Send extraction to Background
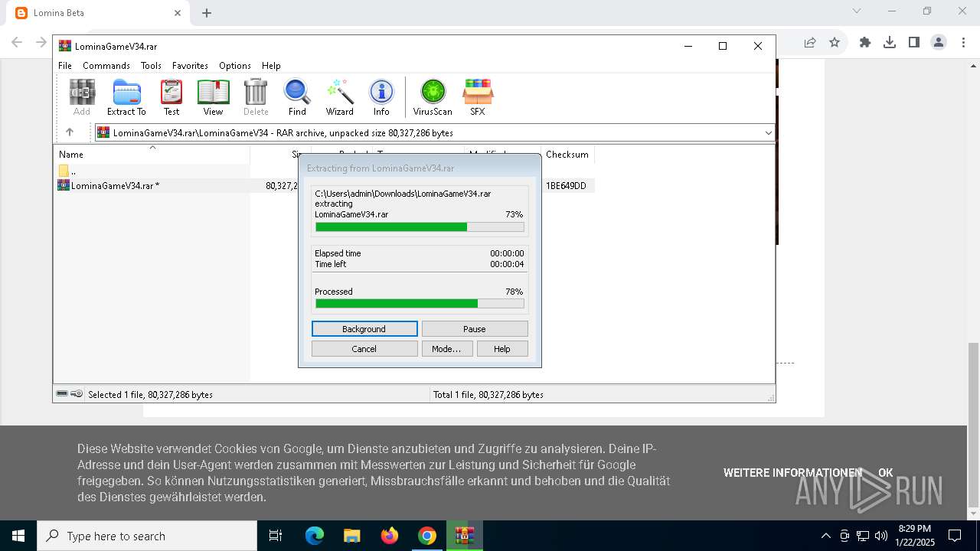The height and width of the screenshot is (551, 980). 364,329
